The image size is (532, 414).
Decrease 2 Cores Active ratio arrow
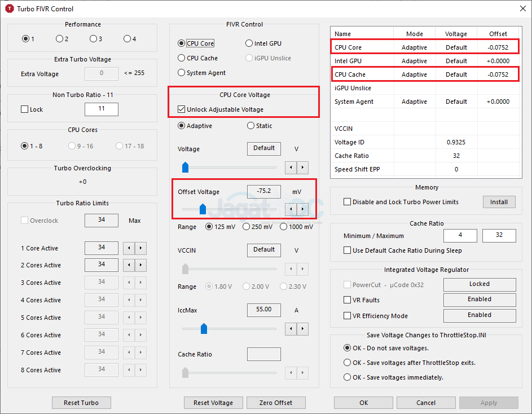tap(129, 265)
